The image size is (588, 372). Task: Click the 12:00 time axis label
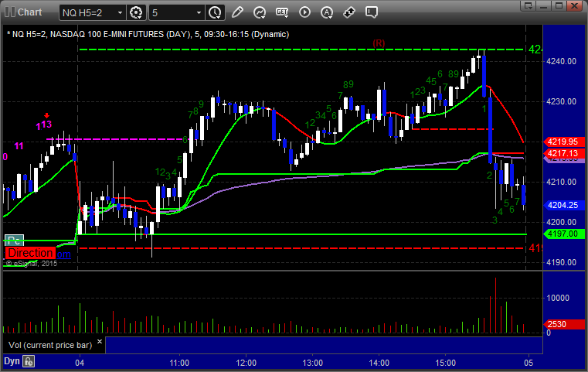[246, 363]
